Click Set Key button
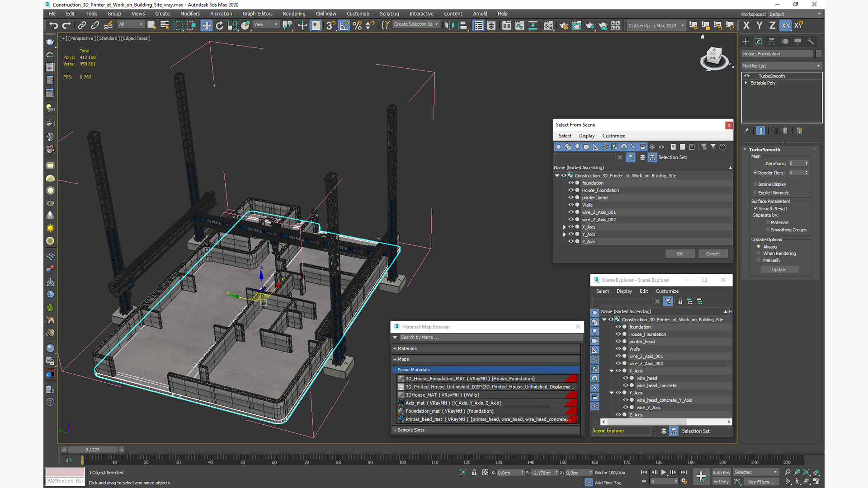Screen dimensions: 868x488 721,482
